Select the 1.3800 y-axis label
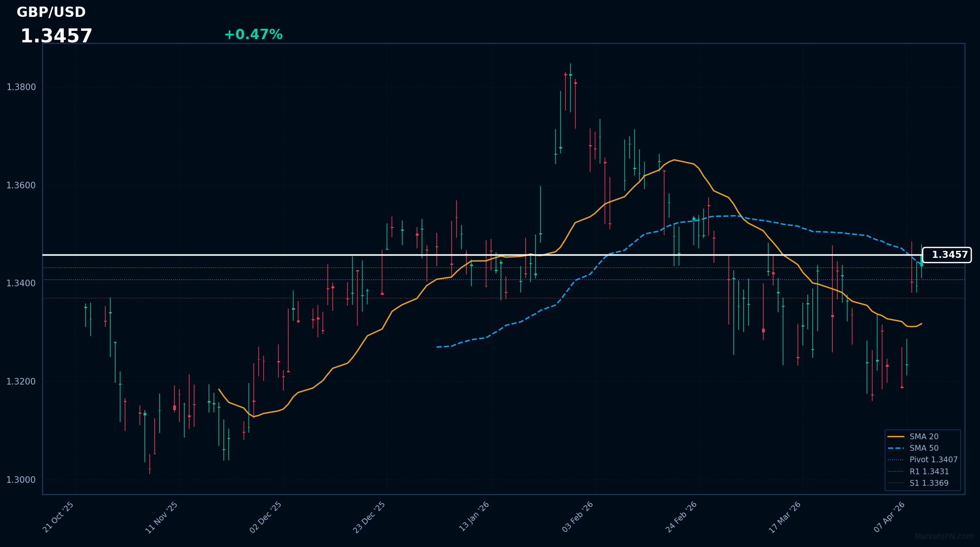The height and width of the screenshot is (547, 980). (x=21, y=87)
